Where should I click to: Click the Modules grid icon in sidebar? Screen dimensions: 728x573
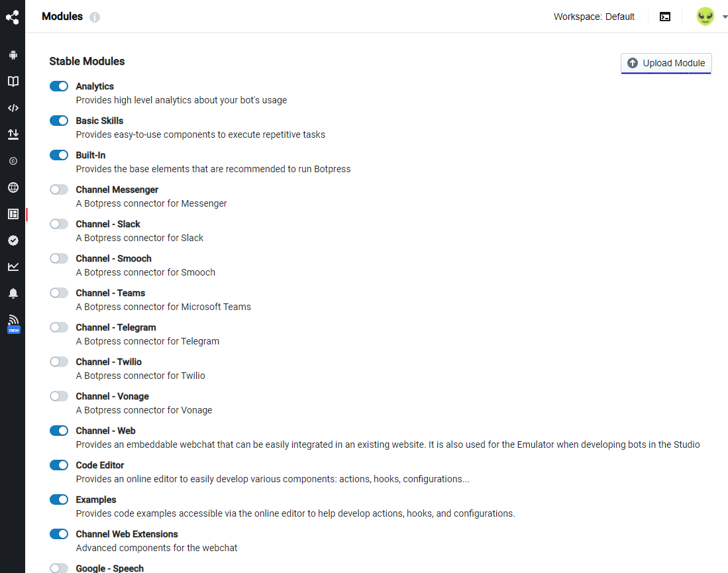click(13, 214)
